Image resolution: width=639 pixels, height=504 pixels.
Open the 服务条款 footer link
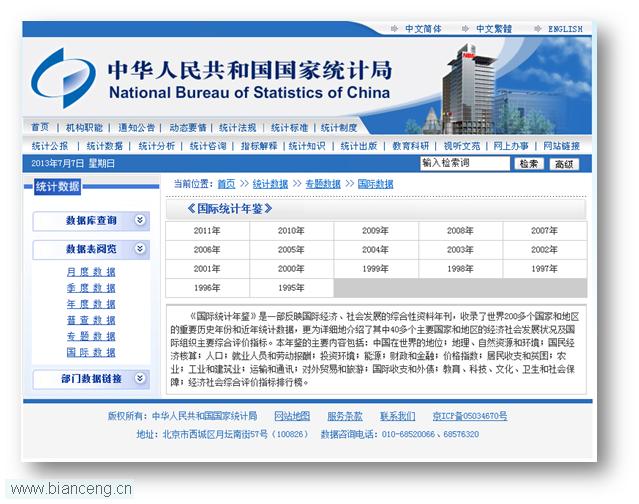coord(345,416)
